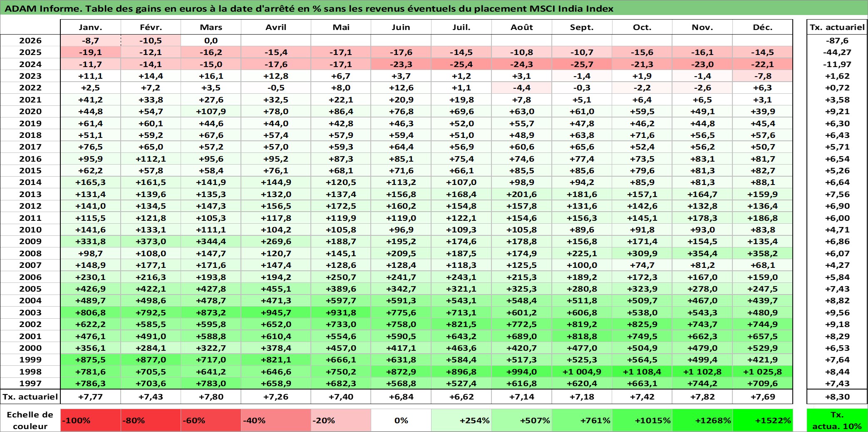Image resolution: width=868 pixels, height=432 pixels.
Task: Select the +761% green swatch
Action: (x=582, y=420)
